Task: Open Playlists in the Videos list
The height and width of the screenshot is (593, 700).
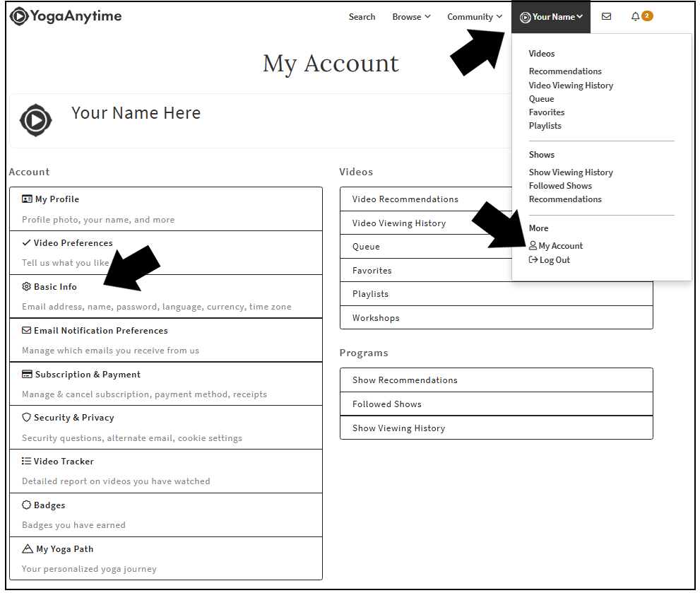Action: (497, 294)
